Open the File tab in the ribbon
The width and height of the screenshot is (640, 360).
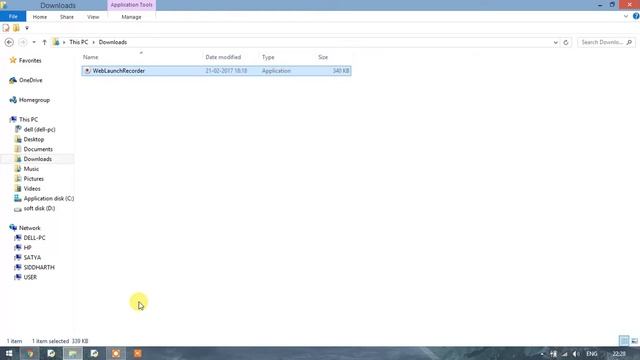point(13,17)
